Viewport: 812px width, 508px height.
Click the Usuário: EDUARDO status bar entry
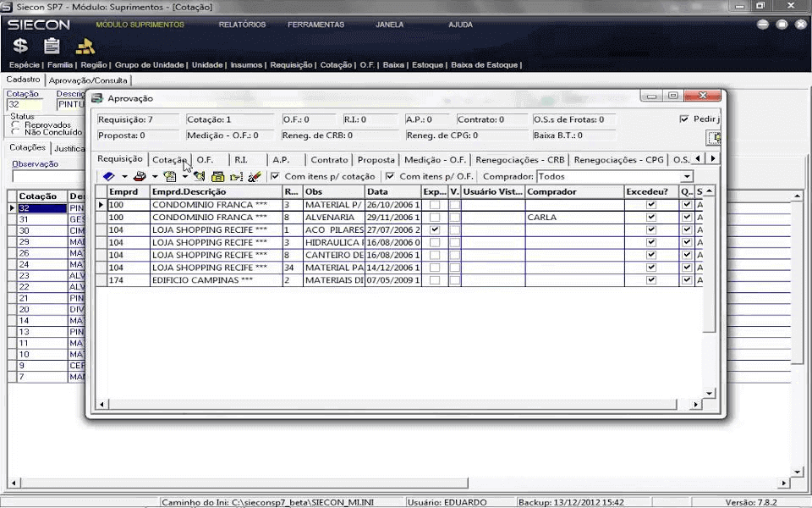click(447, 502)
